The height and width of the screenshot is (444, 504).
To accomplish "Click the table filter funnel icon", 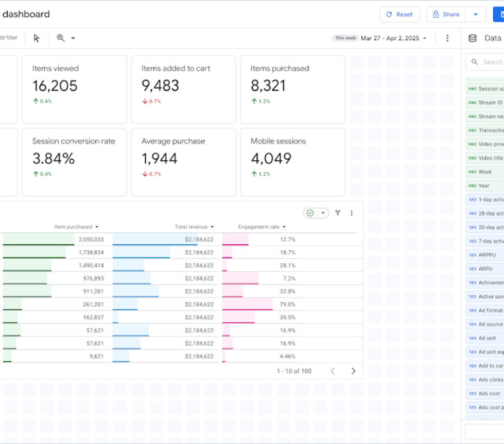I will coord(337,213).
